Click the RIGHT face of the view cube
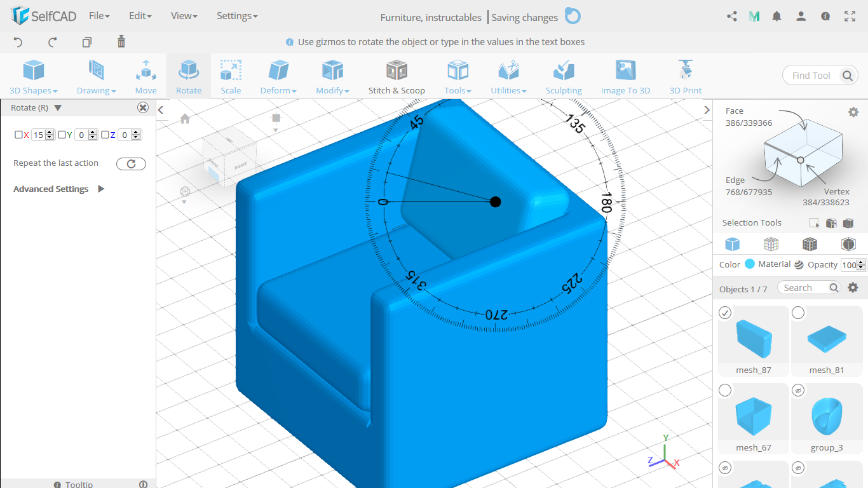The height and width of the screenshot is (488, 868). click(x=240, y=166)
